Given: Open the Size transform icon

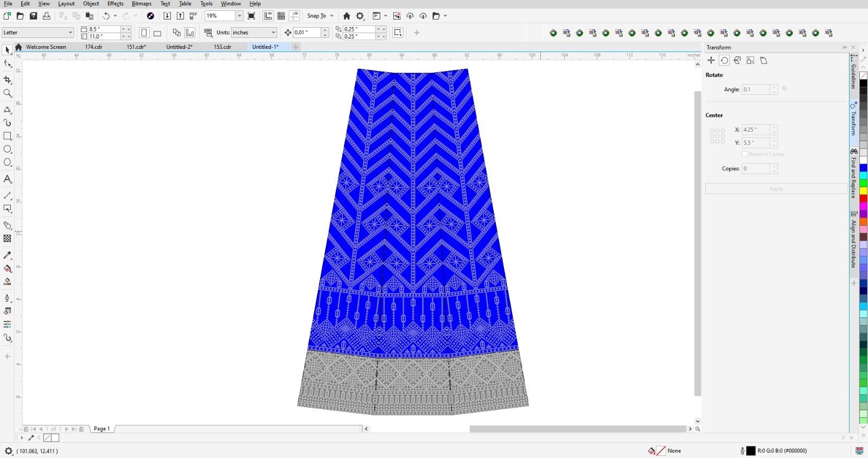Looking at the screenshot, I should (750, 60).
